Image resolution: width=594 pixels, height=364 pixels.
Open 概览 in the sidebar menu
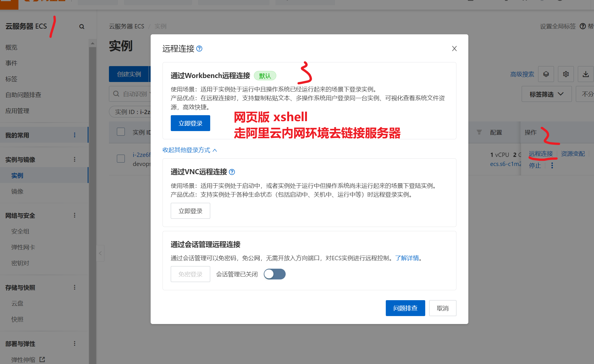11,47
